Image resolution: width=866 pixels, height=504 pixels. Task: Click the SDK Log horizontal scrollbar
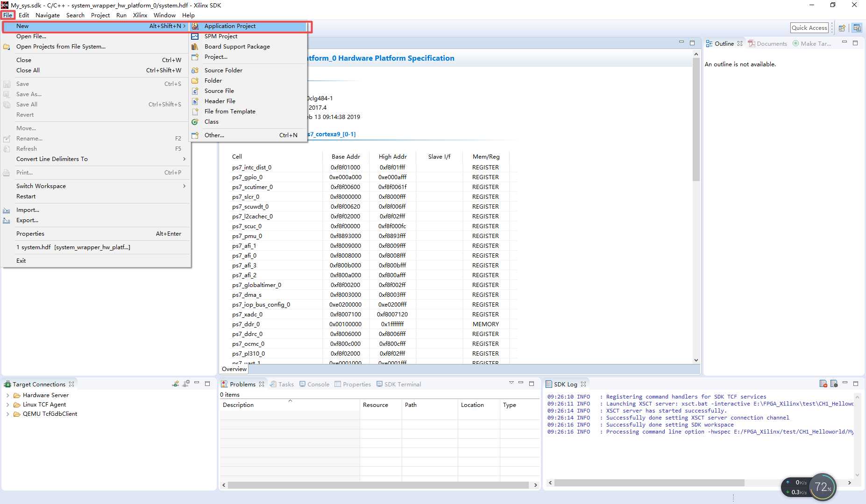pos(649,483)
